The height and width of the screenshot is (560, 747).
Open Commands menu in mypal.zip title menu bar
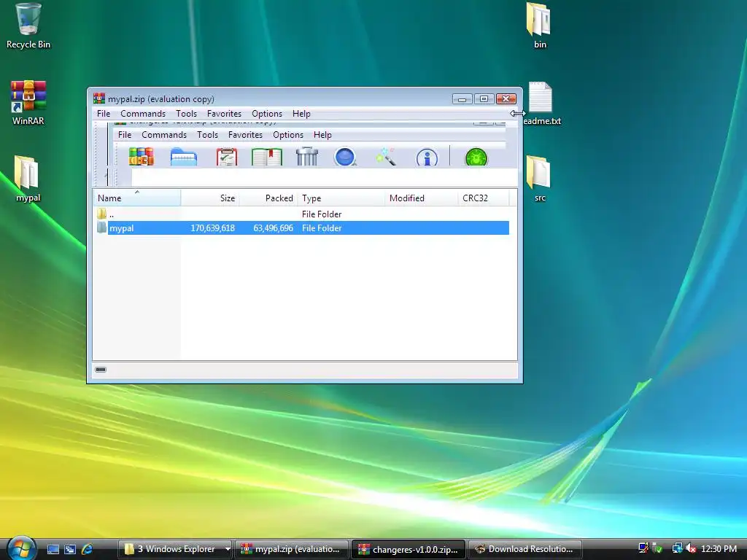coord(143,113)
